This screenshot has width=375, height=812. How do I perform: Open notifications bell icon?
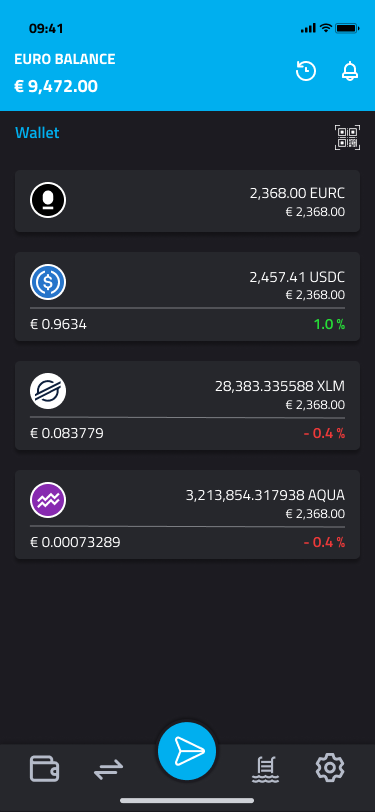[x=350, y=71]
